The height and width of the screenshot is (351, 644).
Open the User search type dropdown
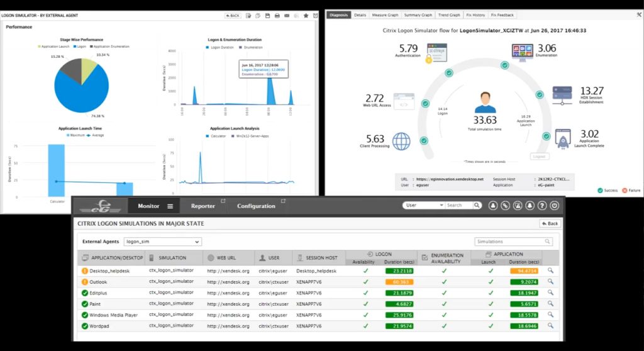pyautogui.click(x=423, y=205)
